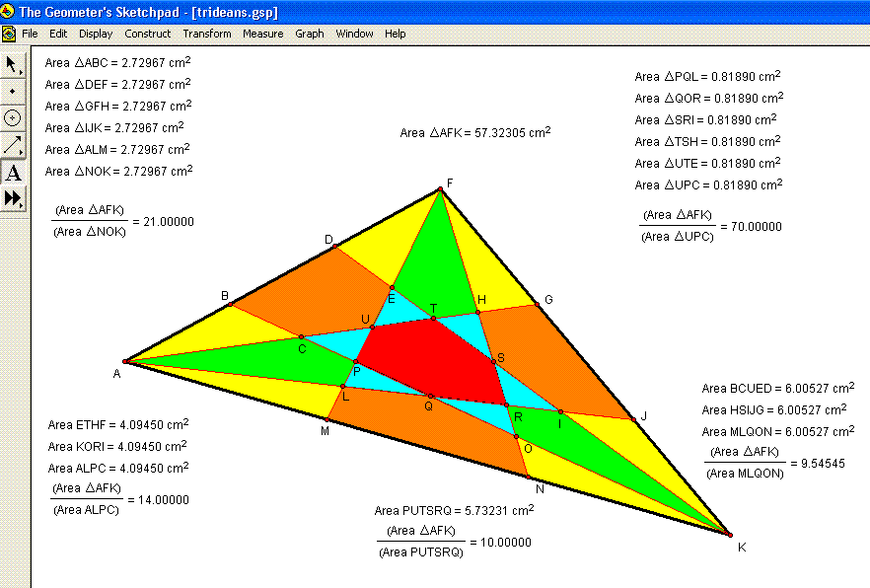This screenshot has height=588, width=870.
Task: Select the Text tool
Action: point(13,173)
